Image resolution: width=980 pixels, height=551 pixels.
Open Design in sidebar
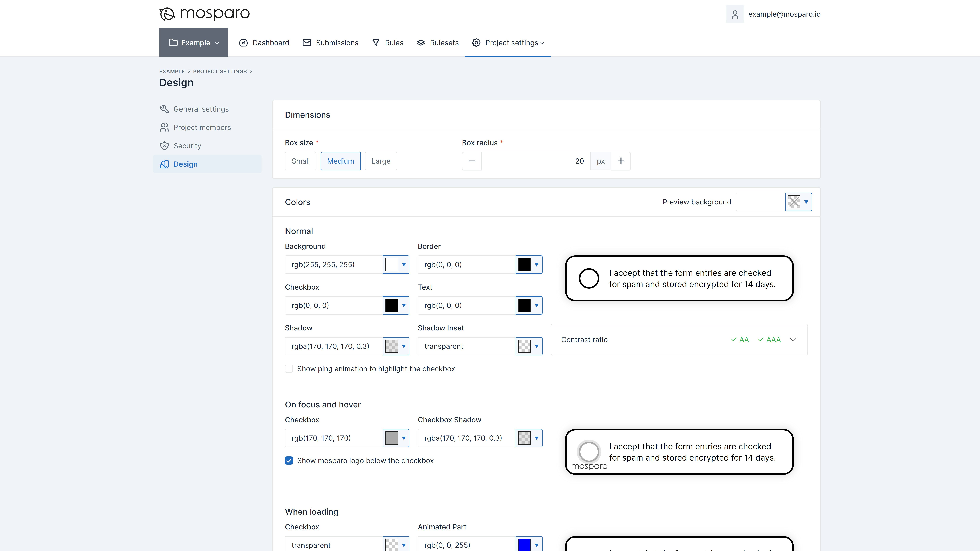coord(207,164)
